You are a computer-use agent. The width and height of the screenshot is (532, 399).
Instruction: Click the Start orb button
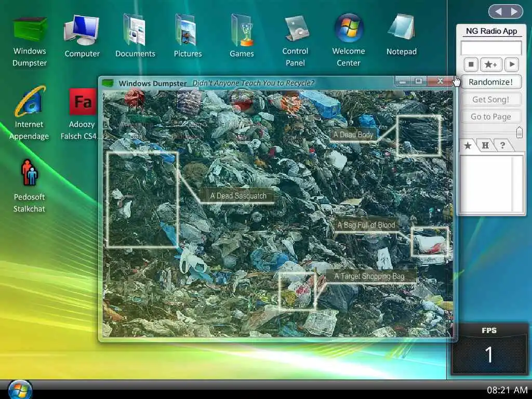pos(20,390)
